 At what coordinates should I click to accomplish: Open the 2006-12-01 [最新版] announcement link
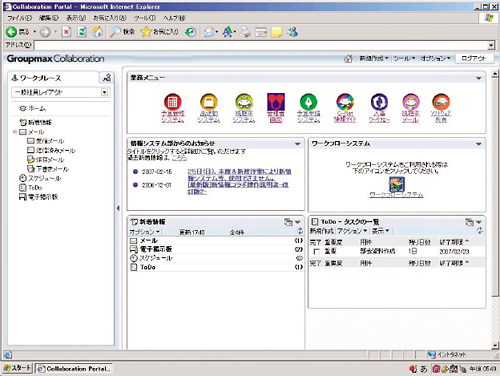pos(238,188)
